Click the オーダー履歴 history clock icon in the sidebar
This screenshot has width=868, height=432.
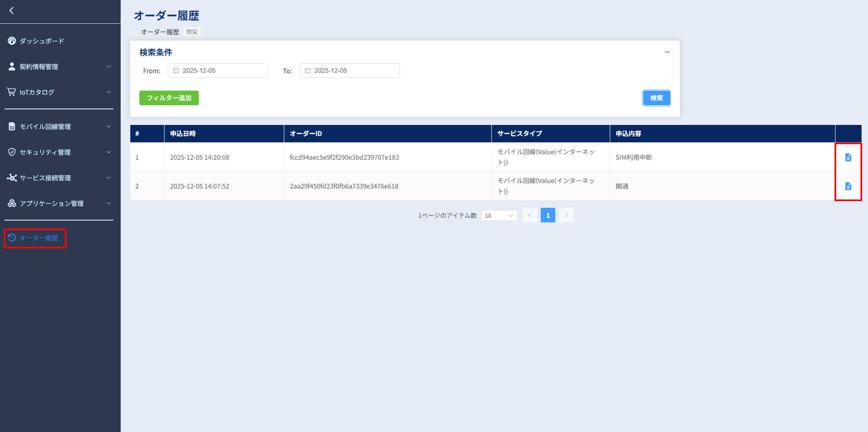pyautogui.click(x=12, y=238)
